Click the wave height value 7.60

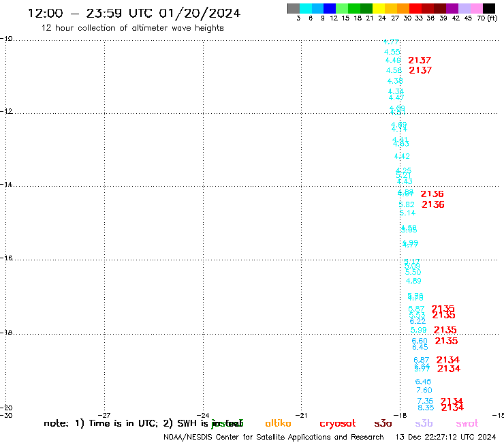(x=424, y=391)
